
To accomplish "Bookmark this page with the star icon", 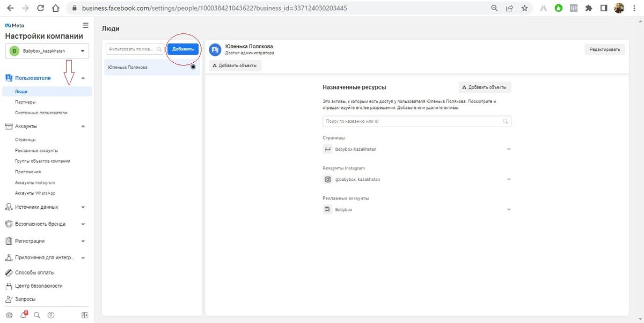I will tap(525, 9).
